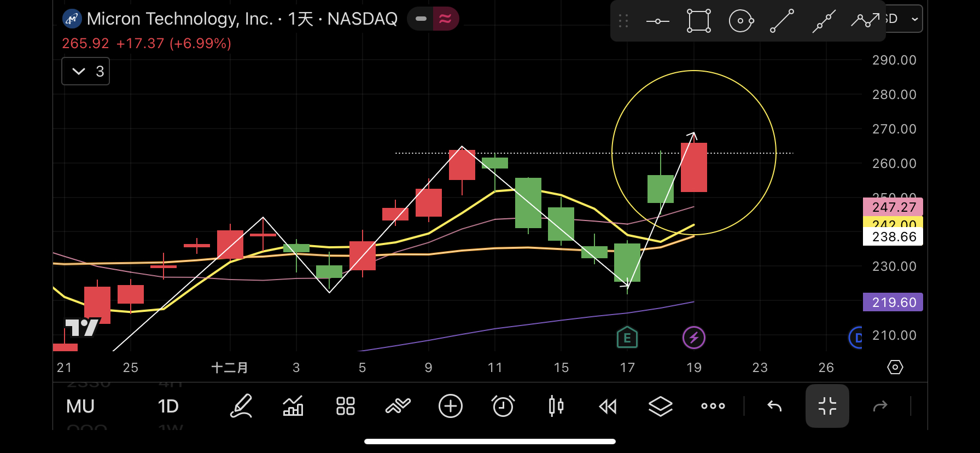Undo the last chart action
Screen dimensions: 980x453
coord(774,406)
